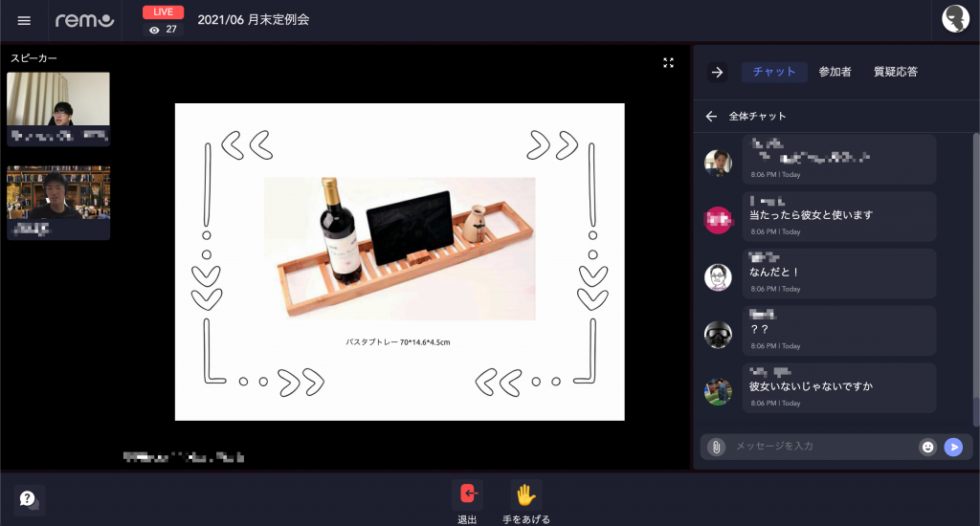Collapse the chat side panel arrow
This screenshot has height=526, width=980.
[717, 73]
